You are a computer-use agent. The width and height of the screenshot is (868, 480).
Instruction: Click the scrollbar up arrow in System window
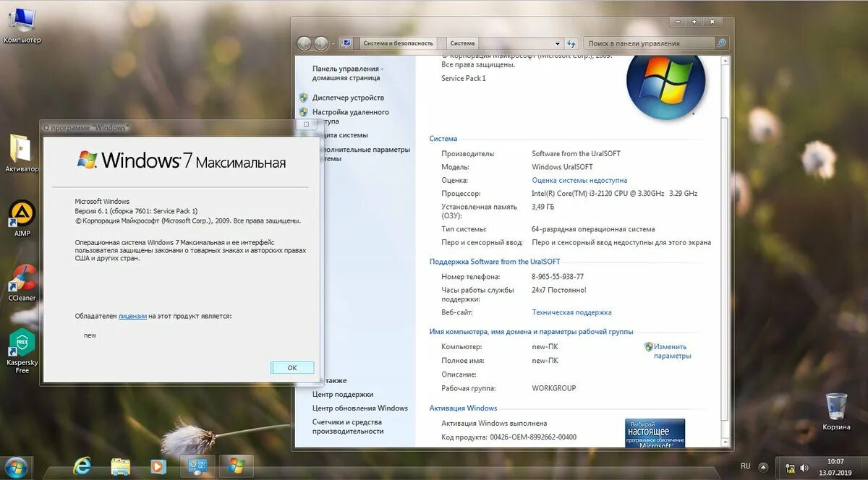pos(726,61)
